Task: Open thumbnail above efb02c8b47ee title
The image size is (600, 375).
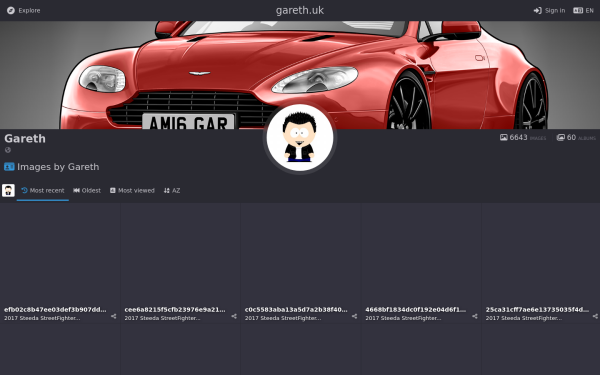Action: 60,253
